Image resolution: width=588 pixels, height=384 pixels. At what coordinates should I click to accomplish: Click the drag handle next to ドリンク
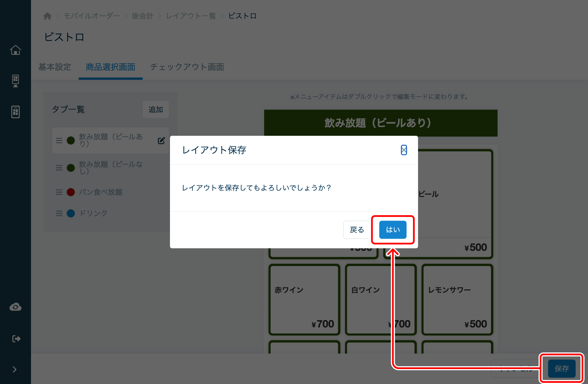coord(59,213)
